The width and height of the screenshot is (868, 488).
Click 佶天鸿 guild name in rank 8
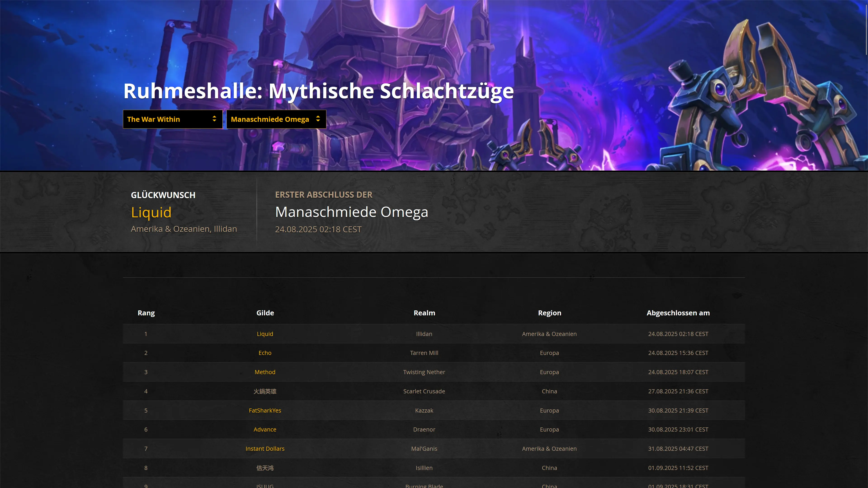[x=265, y=468]
